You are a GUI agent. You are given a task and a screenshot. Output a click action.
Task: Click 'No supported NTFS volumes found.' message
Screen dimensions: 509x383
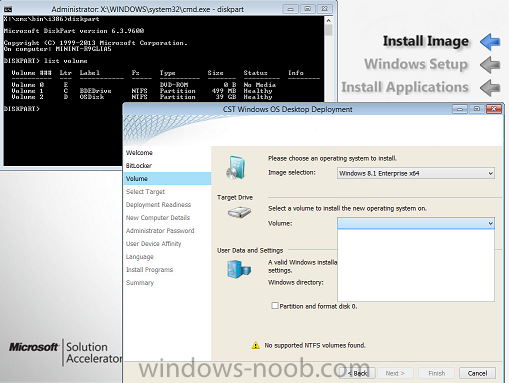(x=315, y=345)
